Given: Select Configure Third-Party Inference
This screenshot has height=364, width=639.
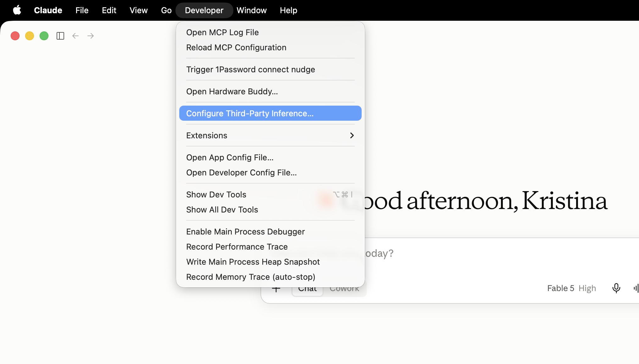Looking at the screenshot, I should coord(270,113).
